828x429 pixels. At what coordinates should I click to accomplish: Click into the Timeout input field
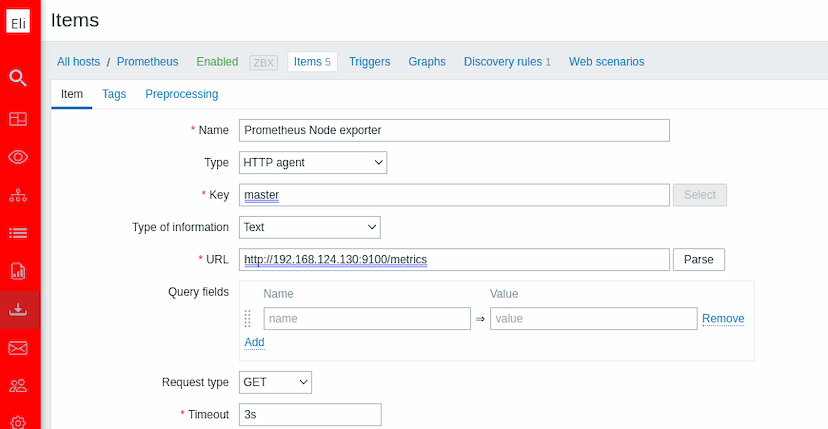click(x=310, y=414)
